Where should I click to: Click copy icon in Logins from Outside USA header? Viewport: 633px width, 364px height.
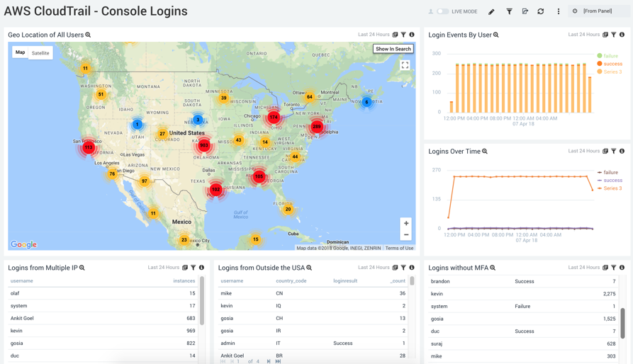(x=395, y=268)
